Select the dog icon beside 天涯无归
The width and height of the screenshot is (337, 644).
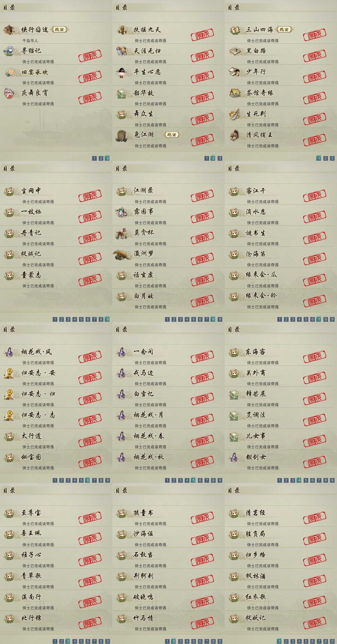point(122,51)
